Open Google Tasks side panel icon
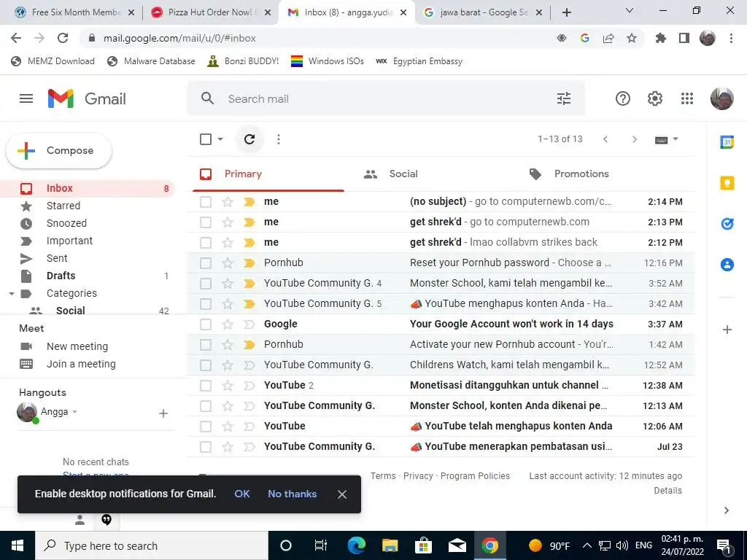This screenshot has height=560, width=747. [727, 223]
